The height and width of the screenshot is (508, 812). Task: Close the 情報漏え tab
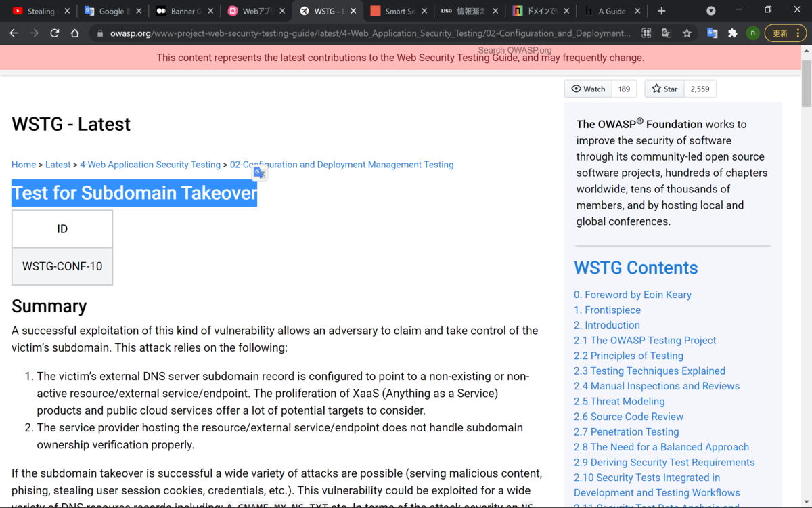point(496,11)
